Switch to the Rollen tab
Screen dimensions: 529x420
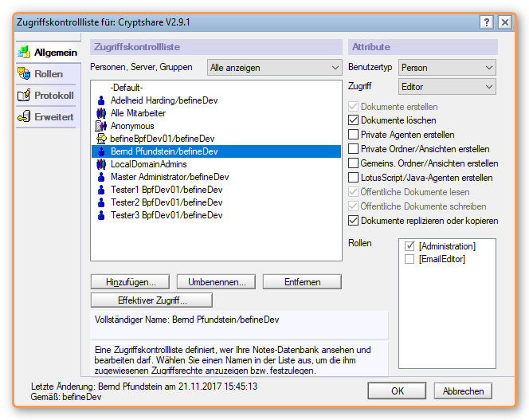(48, 73)
